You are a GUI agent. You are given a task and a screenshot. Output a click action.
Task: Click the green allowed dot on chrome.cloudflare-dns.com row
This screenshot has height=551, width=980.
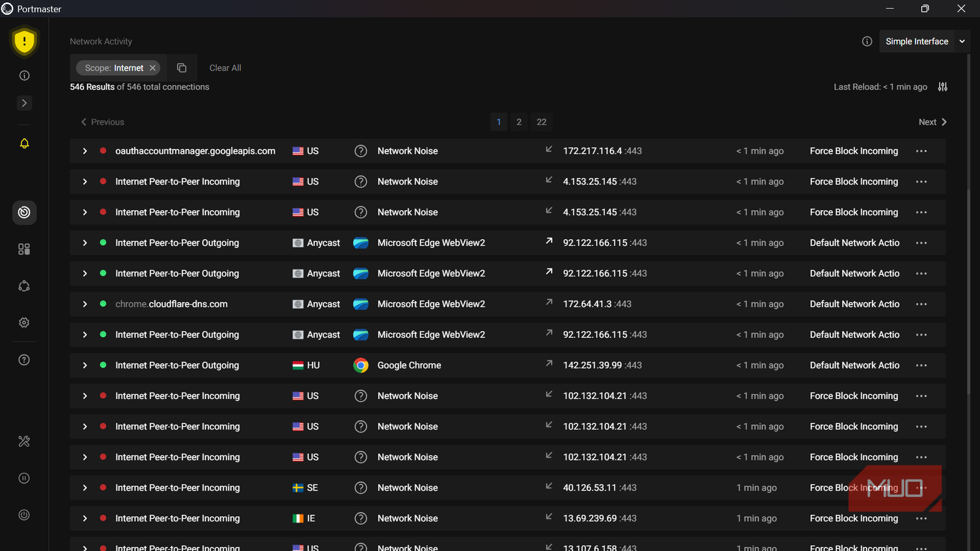click(103, 304)
